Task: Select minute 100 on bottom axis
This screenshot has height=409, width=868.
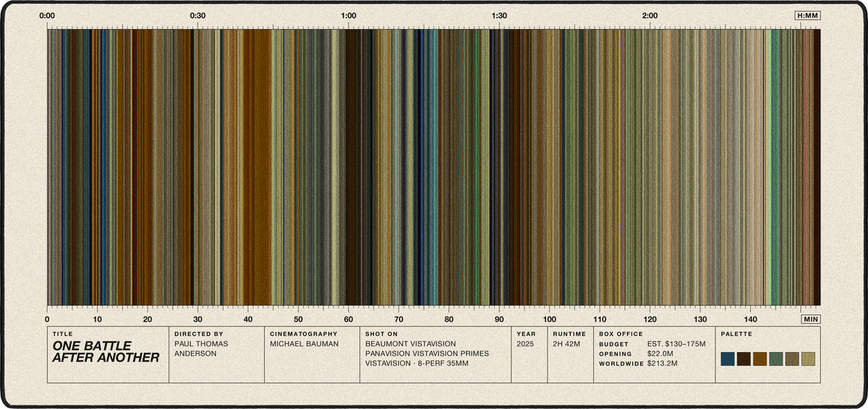Action: pyautogui.click(x=549, y=319)
